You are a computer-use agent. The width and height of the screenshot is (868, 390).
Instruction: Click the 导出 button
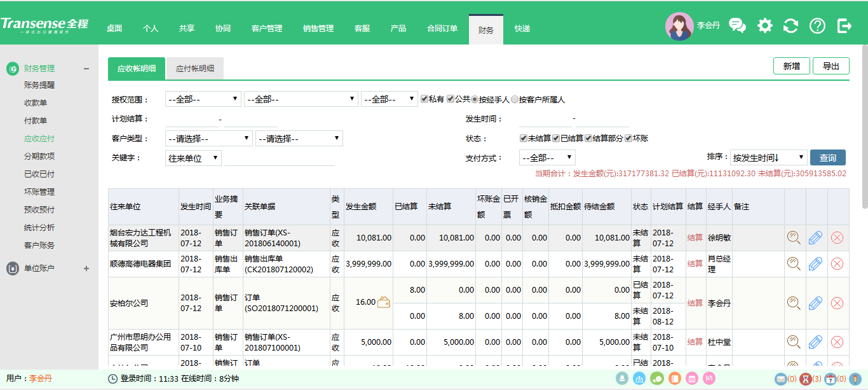831,66
